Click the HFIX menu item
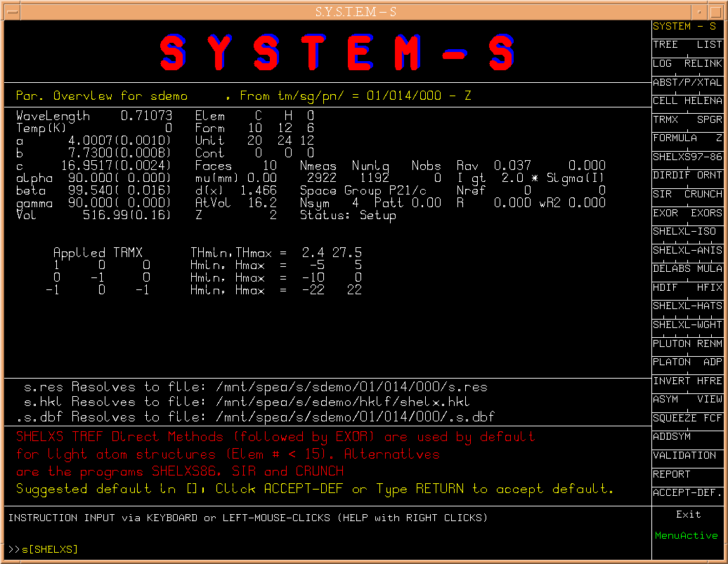728x564 pixels. 709,287
